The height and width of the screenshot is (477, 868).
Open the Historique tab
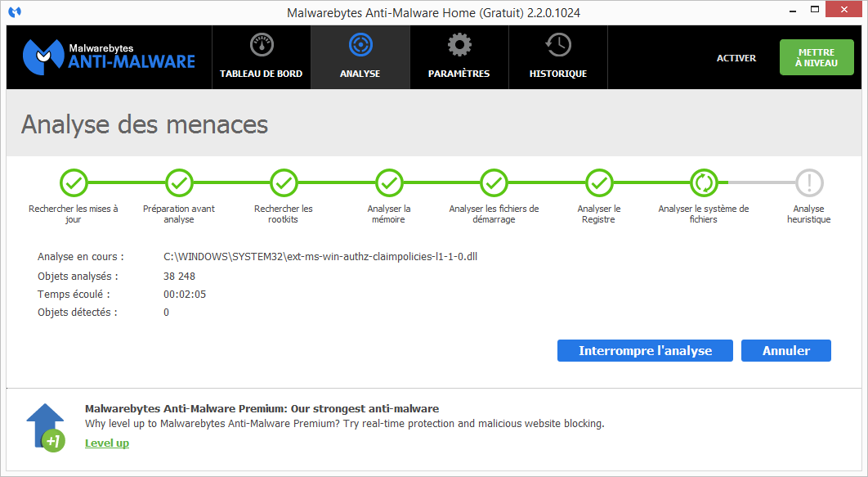click(557, 56)
